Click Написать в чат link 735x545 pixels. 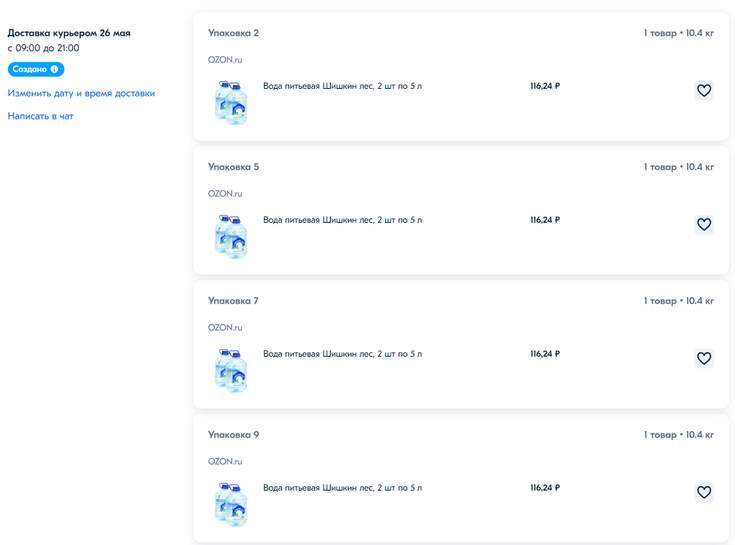click(x=40, y=116)
